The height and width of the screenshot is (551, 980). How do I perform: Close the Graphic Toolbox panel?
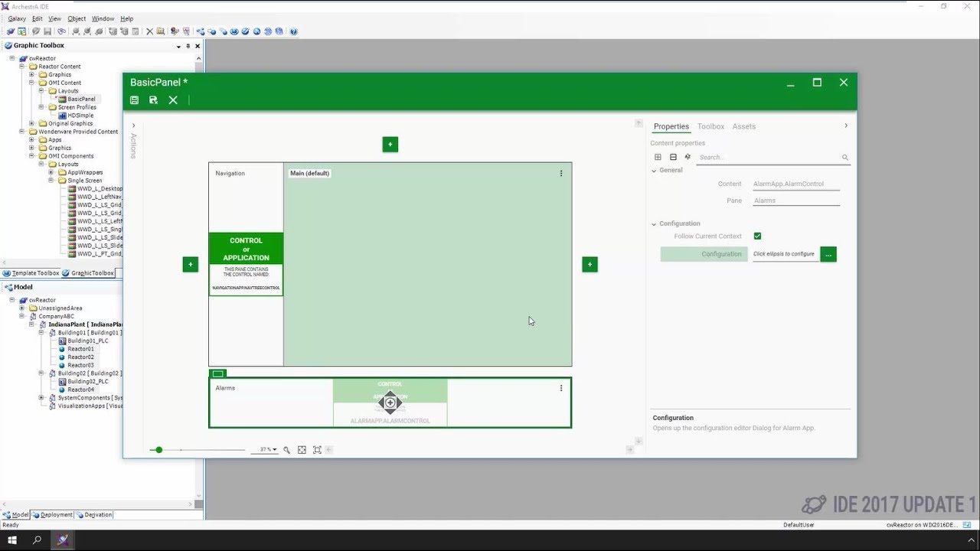pyautogui.click(x=198, y=46)
